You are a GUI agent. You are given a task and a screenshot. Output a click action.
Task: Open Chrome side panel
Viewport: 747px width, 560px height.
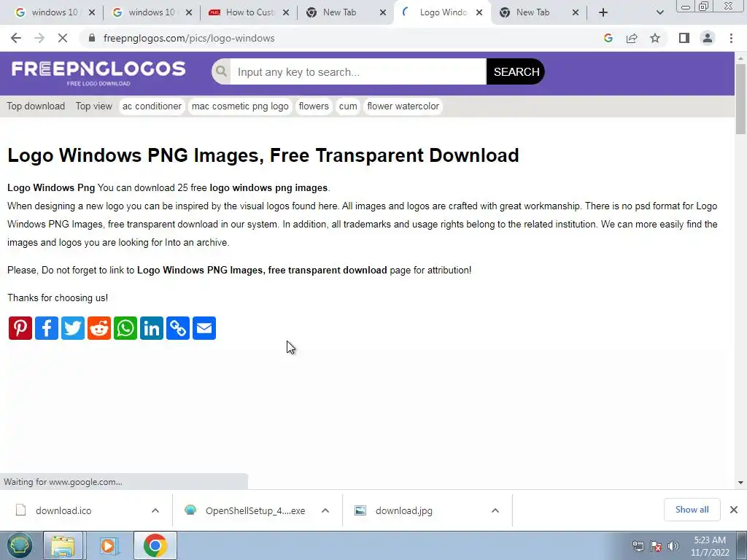click(x=684, y=38)
